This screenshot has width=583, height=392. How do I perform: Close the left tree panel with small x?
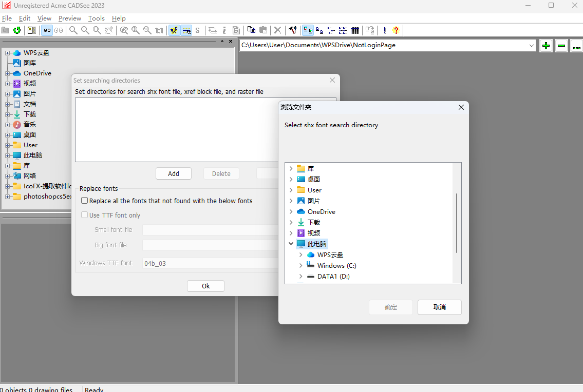click(x=231, y=41)
